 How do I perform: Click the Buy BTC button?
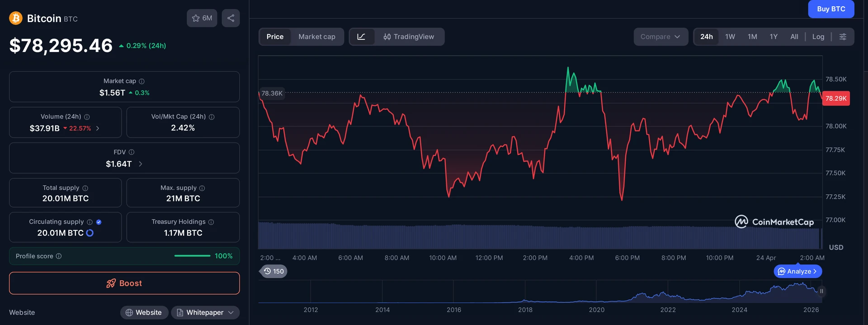point(831,9)
